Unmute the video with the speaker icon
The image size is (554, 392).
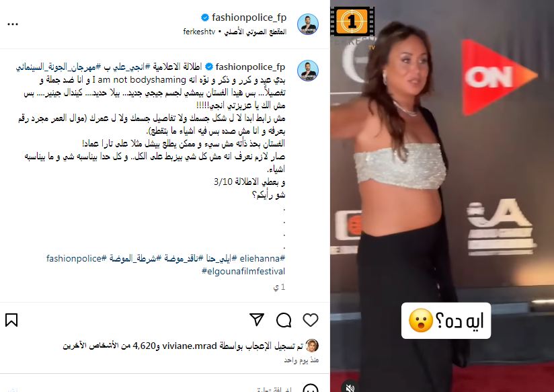click(x=350, y=387)
